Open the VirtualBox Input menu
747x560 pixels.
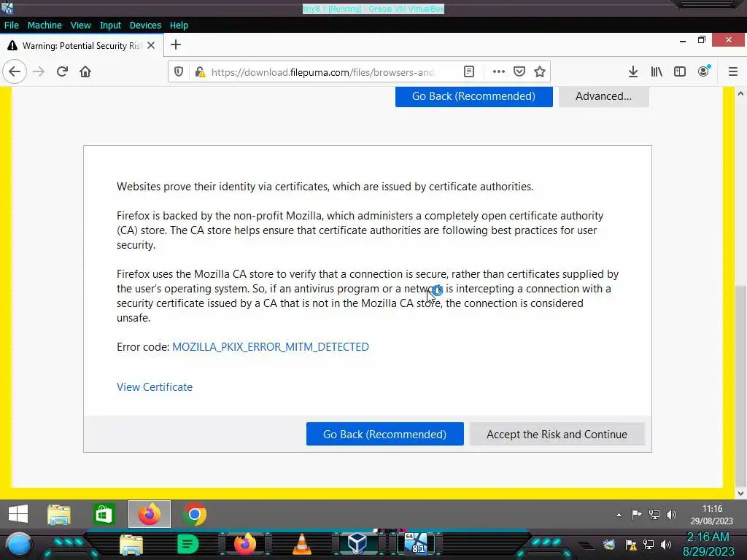(x=110, y=26)
